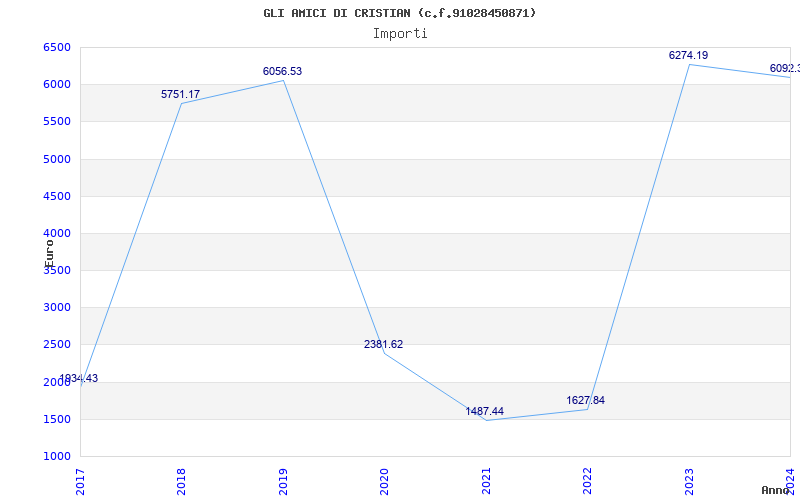This screenshot has width=800, height=500.
Task: Select the 1487.44 data label
Action: coord(485,411)
